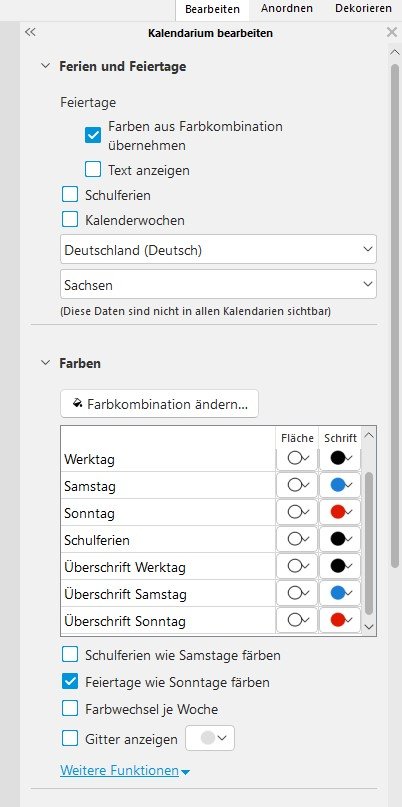Open the Gitter anzeigen grid color dropdown

(x=210, y=738)
